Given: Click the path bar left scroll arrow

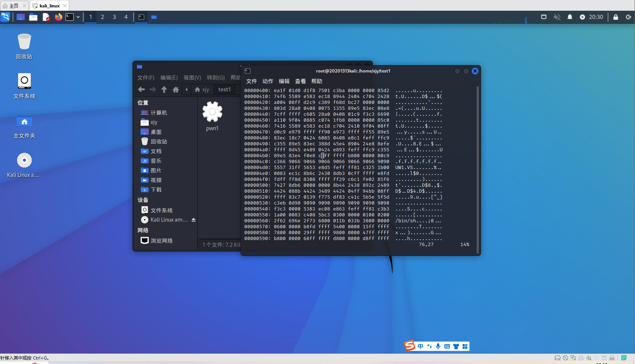Looking at the screenshot, I should click(187, 90).
